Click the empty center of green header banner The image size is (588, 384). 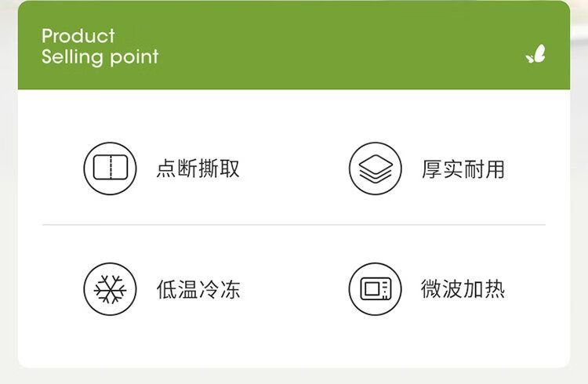pos(314,47)
